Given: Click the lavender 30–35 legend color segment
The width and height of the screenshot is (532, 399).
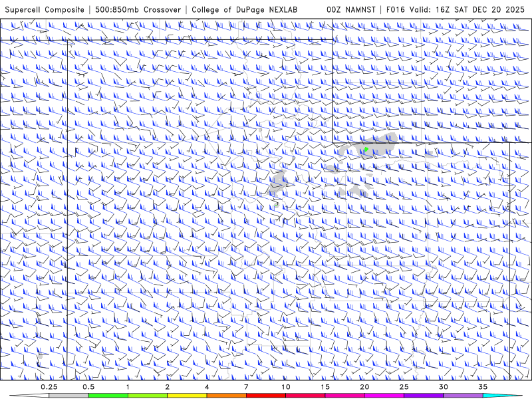Looking at the screenshot, I should click(463, 396).
